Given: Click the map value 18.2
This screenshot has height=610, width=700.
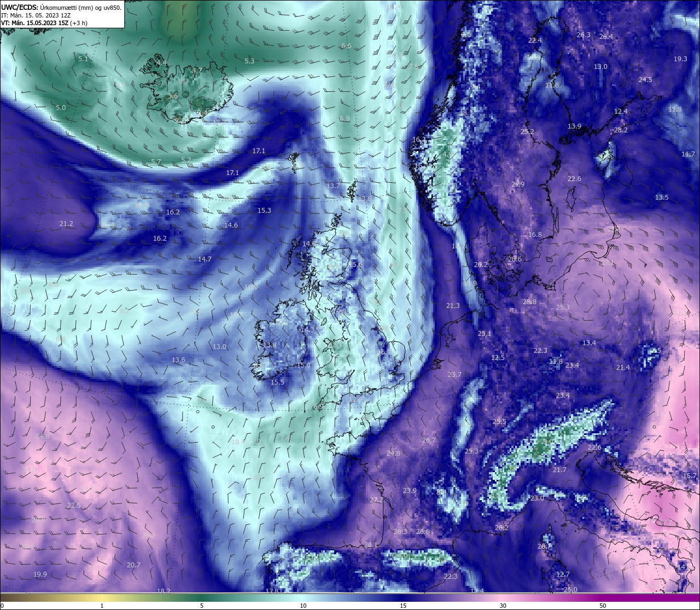Looking at the screenshot, I should pos(164,591).
